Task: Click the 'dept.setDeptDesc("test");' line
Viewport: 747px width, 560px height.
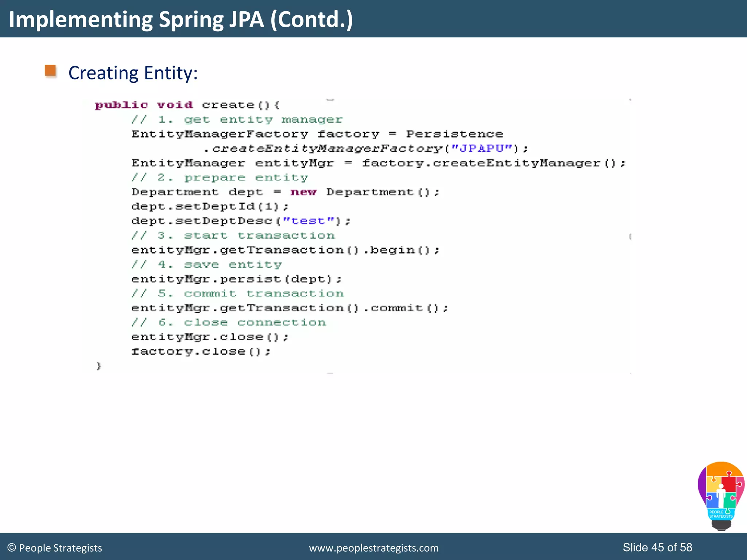Action: (241, 221)
